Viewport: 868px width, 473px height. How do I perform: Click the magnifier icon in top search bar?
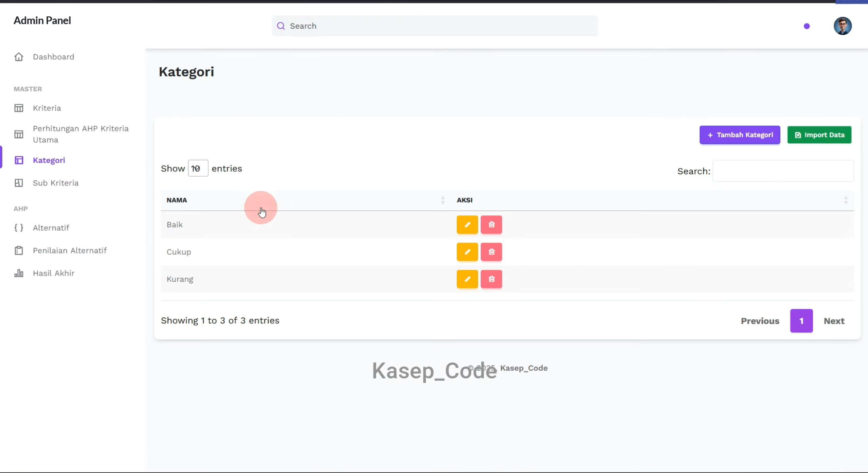click(281, 26)
